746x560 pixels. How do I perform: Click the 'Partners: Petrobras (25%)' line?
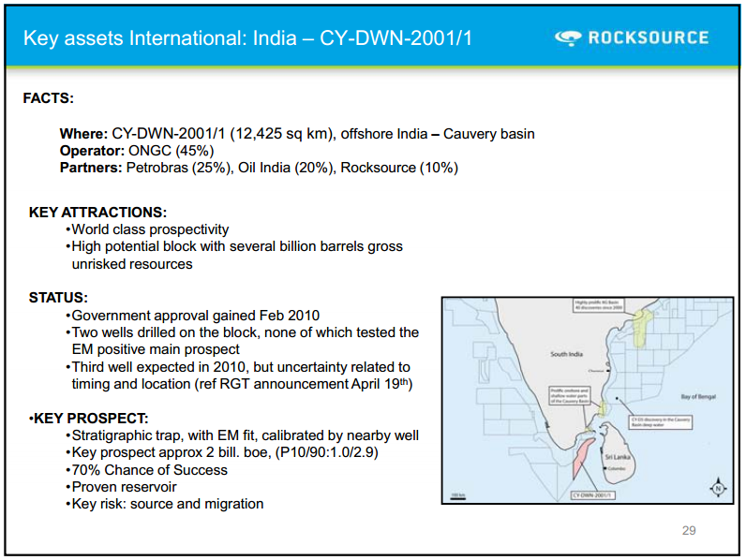coord(259,168)
